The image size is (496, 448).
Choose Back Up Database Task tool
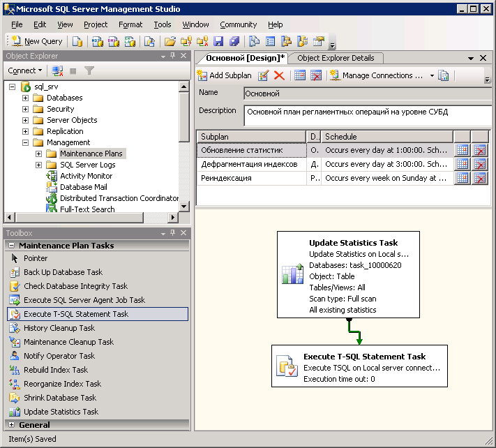[x=63, y=272]
